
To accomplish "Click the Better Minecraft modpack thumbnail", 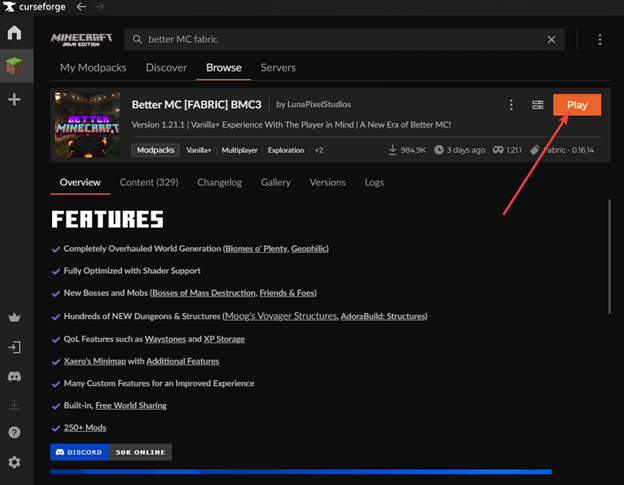I will [87, 125].
